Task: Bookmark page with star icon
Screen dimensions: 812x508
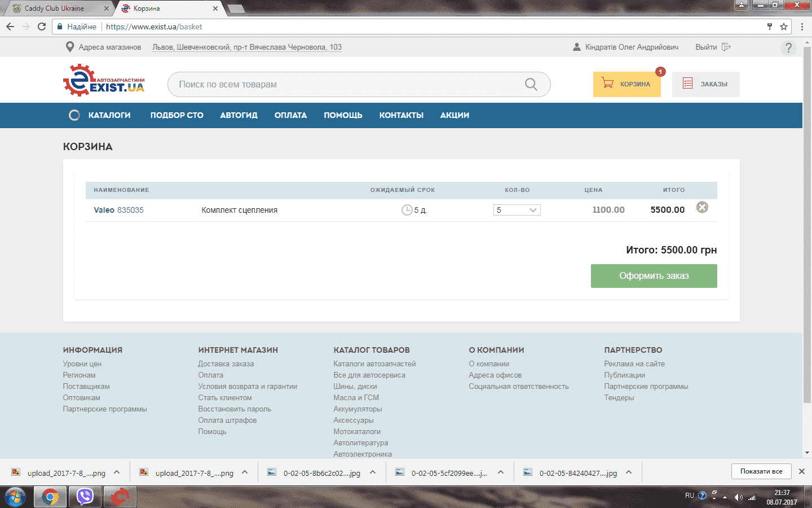Action: [783, 27]
